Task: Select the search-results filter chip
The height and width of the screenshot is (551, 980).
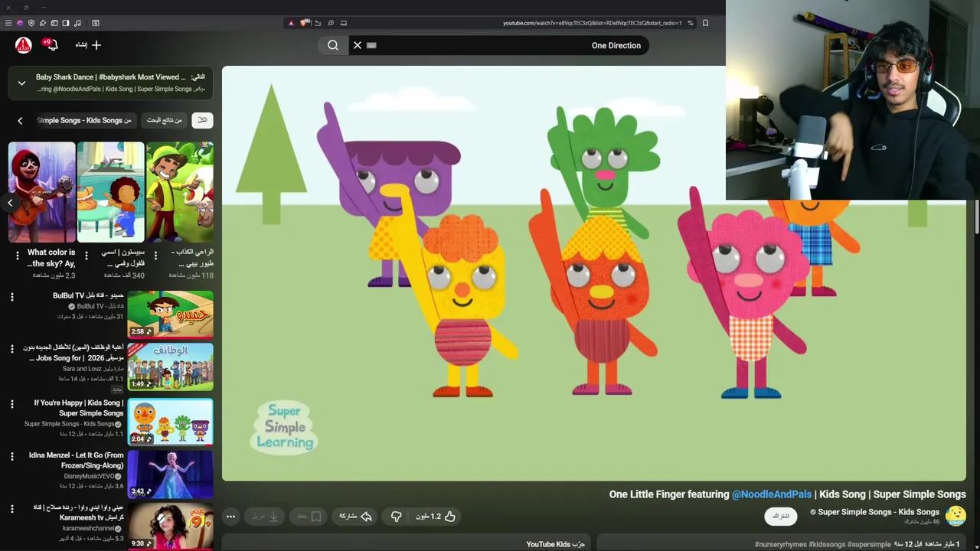Action: (165, 120)
